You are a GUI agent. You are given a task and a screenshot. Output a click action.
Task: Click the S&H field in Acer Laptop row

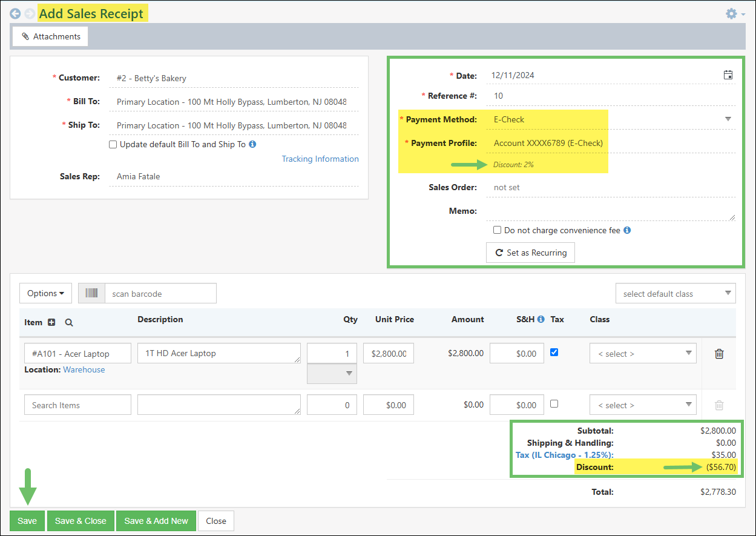[x=516, y=353]
